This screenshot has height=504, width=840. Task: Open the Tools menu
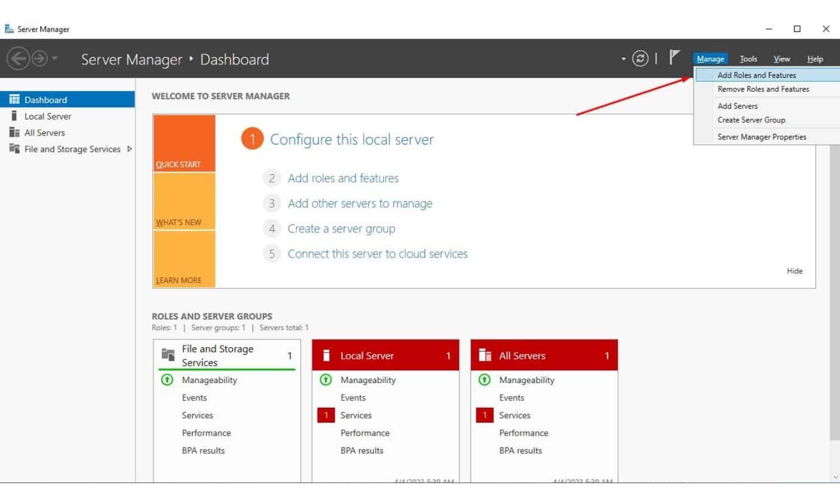click(748, 59)
